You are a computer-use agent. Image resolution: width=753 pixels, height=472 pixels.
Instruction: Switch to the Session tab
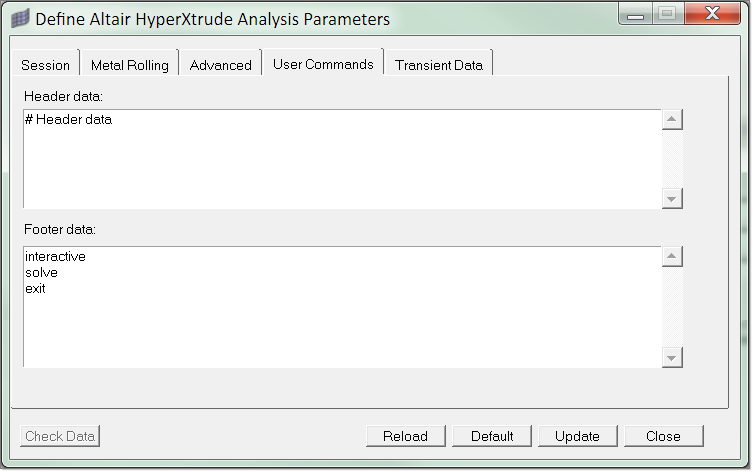point(46,65)
